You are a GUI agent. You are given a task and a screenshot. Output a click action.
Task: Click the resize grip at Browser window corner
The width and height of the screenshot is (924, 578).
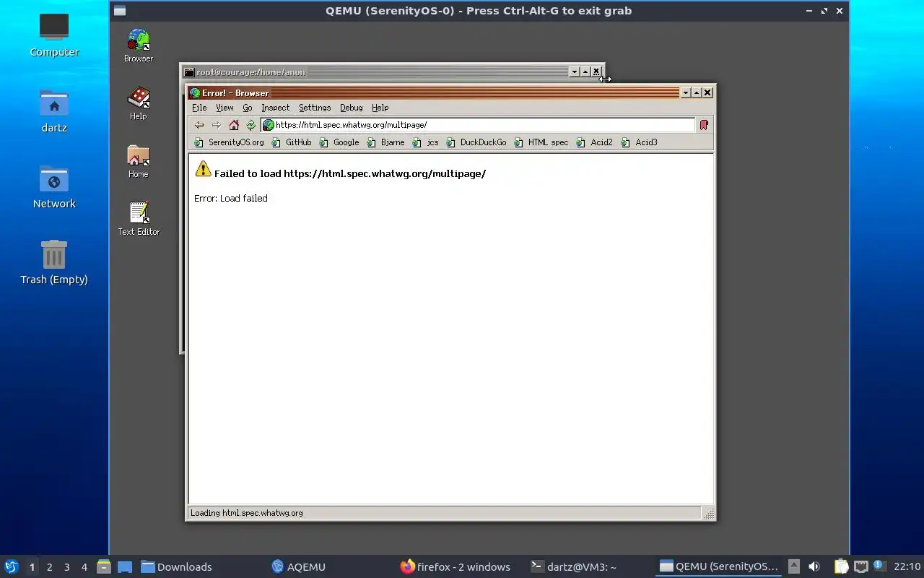(709, 514)
